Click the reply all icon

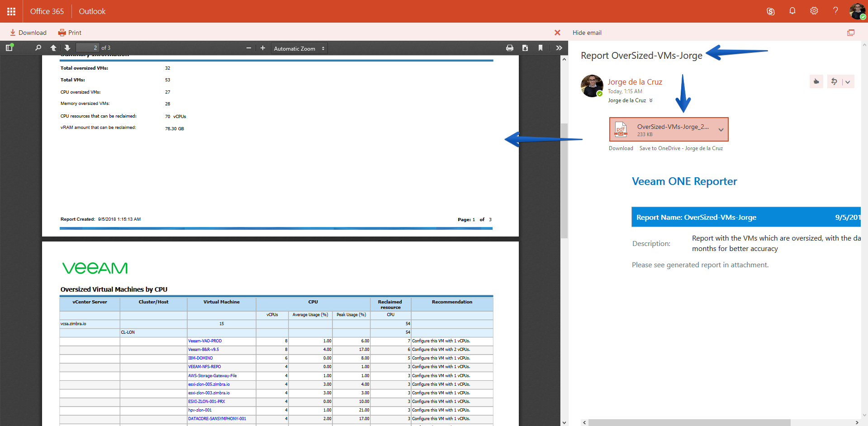pos(834,81)
